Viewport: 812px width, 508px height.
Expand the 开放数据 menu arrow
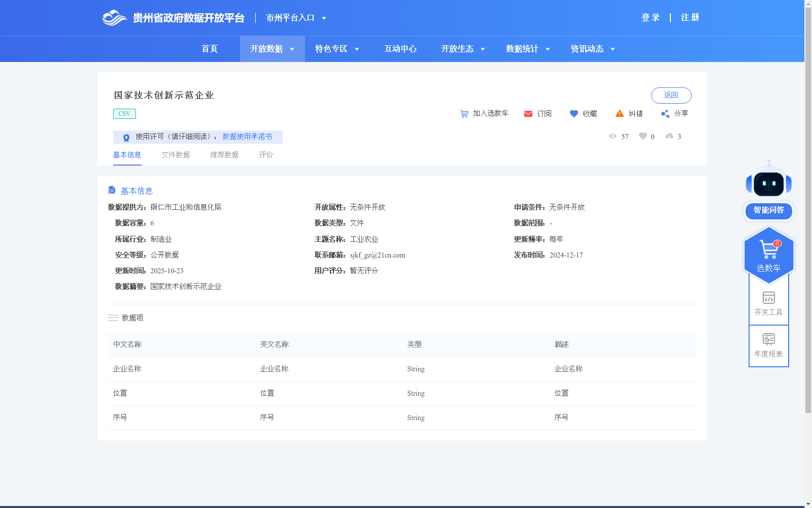coord(292,49)
